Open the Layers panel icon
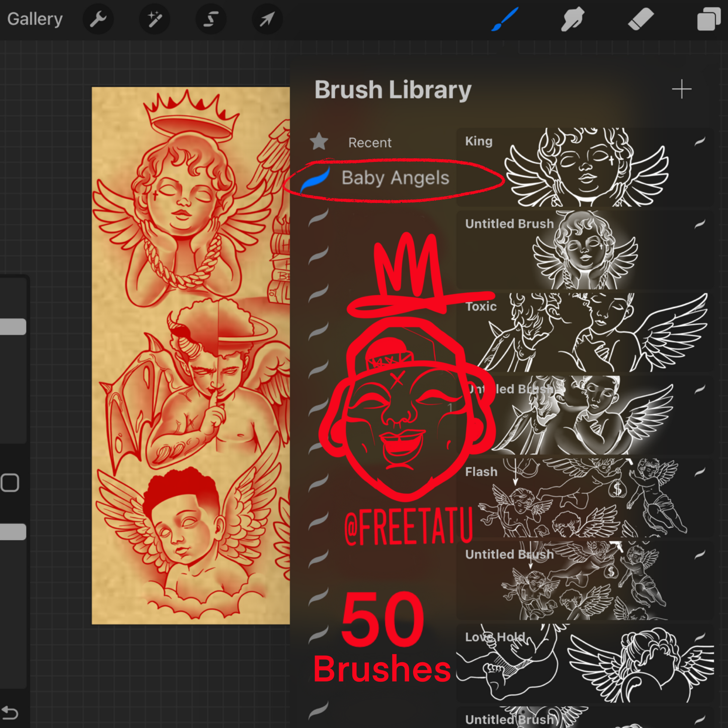728x728 pixels. 709,19
